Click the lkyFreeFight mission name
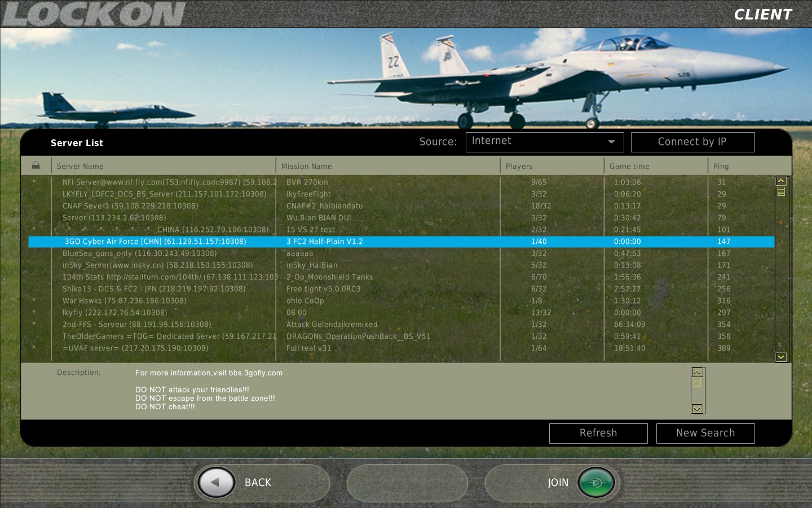Image resolution: width=812 pixels, height=508 pixels. (x=308, y=194)
